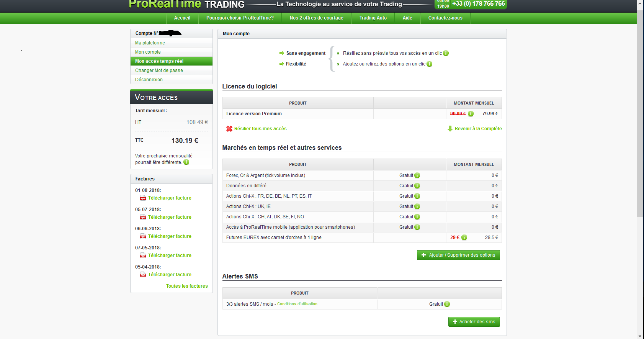Download the 01-08-2018 invoice via Télécharger facture

click(x=170, y=198)
